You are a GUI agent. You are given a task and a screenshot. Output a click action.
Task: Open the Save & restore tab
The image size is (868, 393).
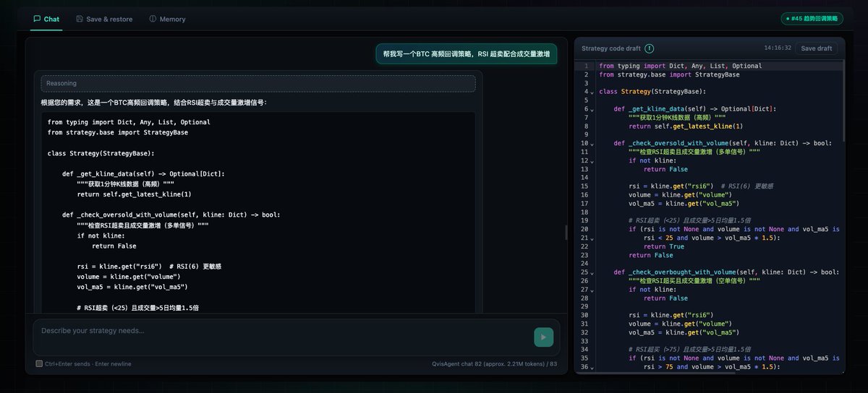104,19
